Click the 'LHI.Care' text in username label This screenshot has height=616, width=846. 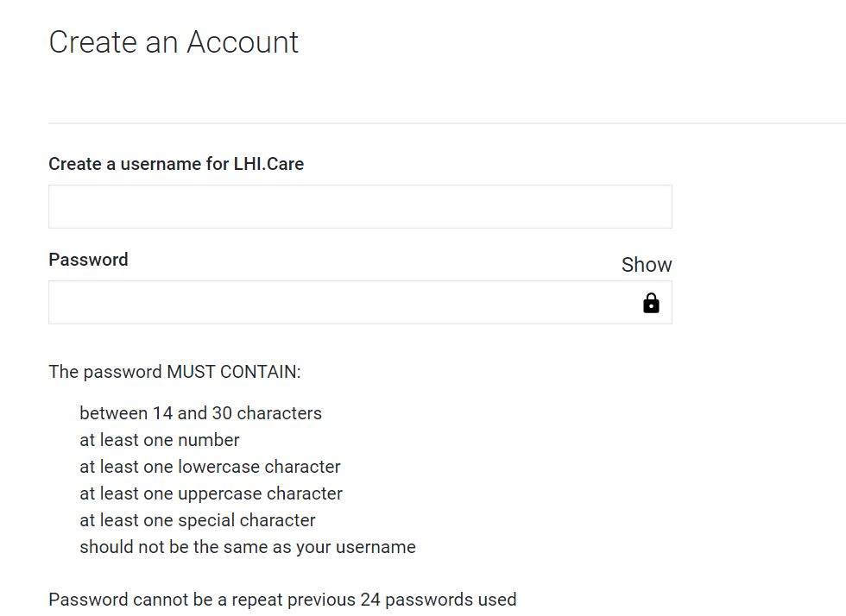268,164
